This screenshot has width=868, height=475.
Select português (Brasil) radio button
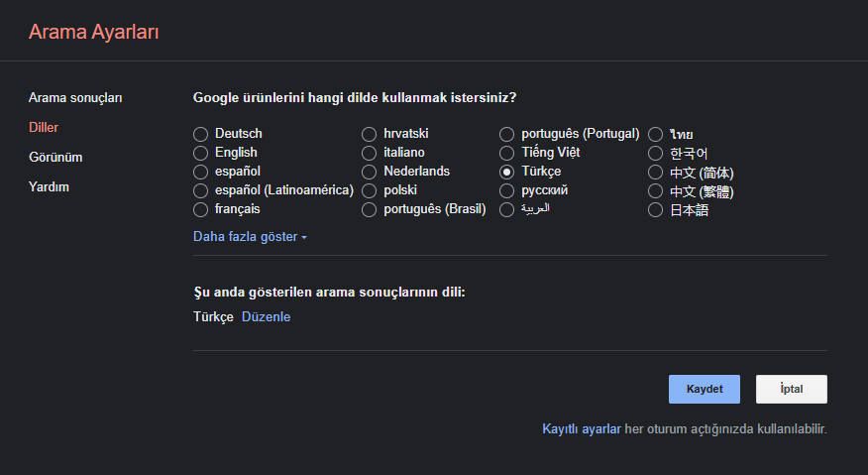(370, 210)
